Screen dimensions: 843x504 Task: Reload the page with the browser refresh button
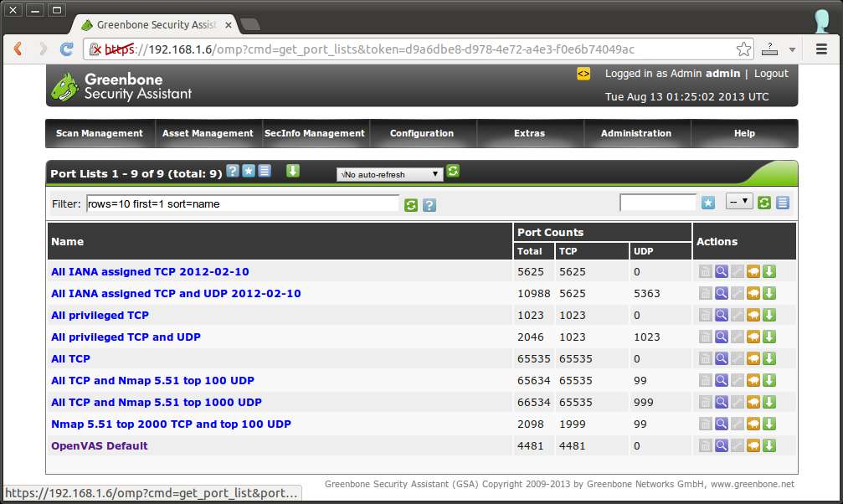(x=67, y=49)
